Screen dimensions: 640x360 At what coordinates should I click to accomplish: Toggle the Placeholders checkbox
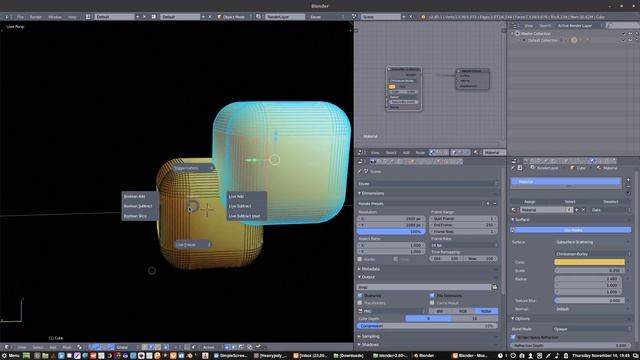pyautogui.click(x=360, y=303)
